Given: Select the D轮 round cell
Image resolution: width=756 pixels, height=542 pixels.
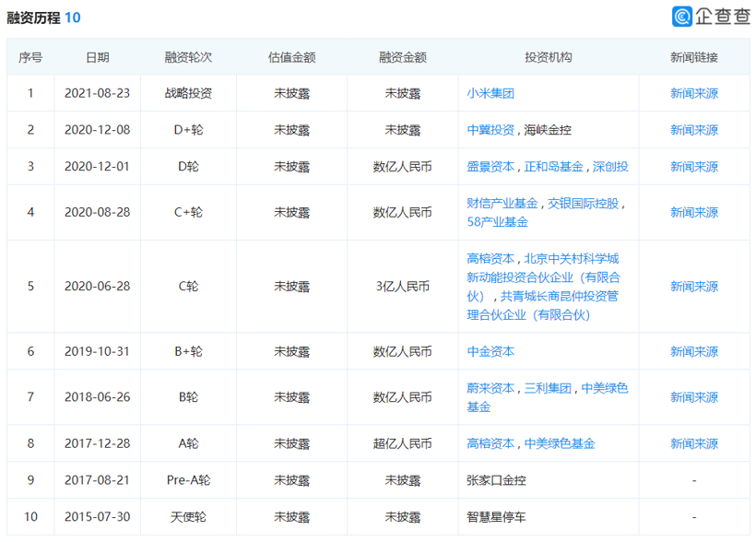Looking at the screenshot, I should (188, 166).
